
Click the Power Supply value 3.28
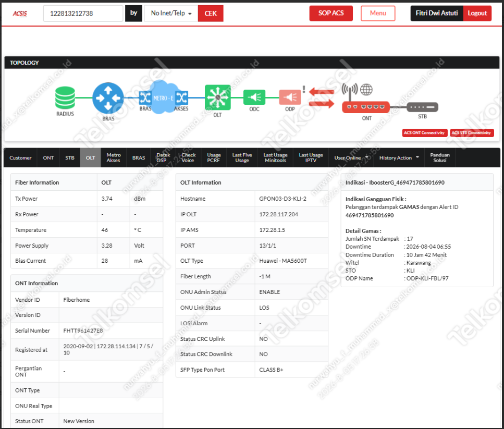[107, 246]
